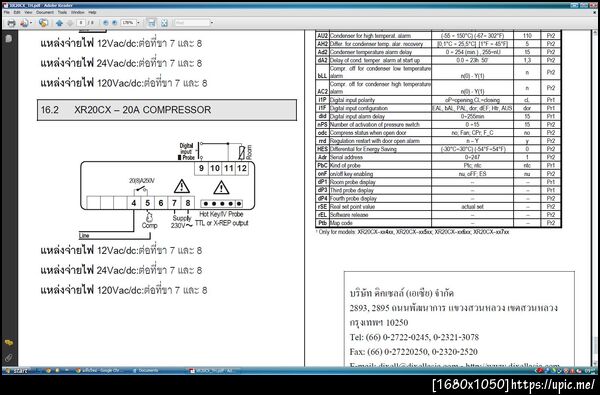Click terminal 4 in wiring diagram
The width and height of the screenshot is (600, 395).
click(x=134, y=203)
